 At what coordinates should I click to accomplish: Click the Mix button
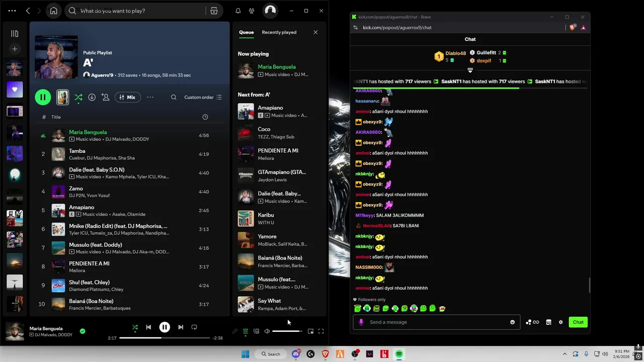point(127,97)
